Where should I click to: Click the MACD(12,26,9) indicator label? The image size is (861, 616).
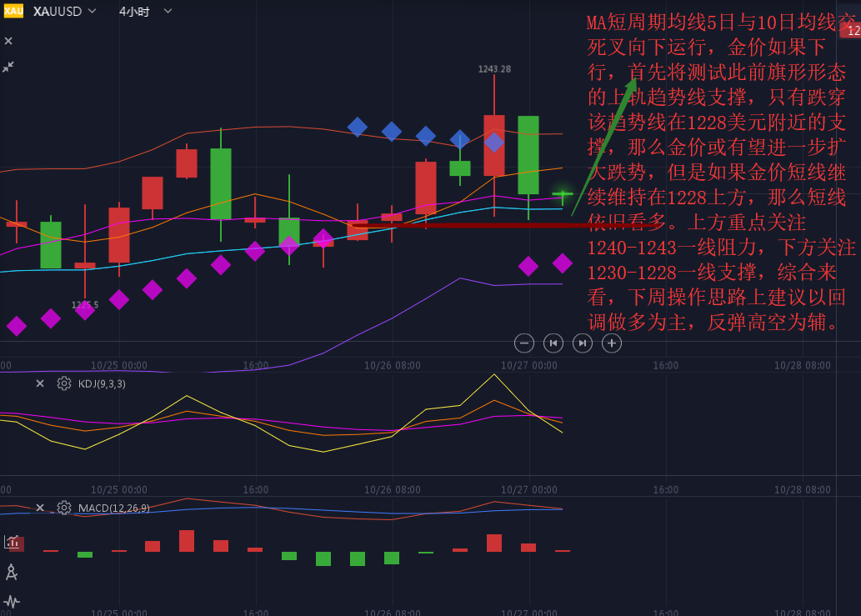coord(113,508)
